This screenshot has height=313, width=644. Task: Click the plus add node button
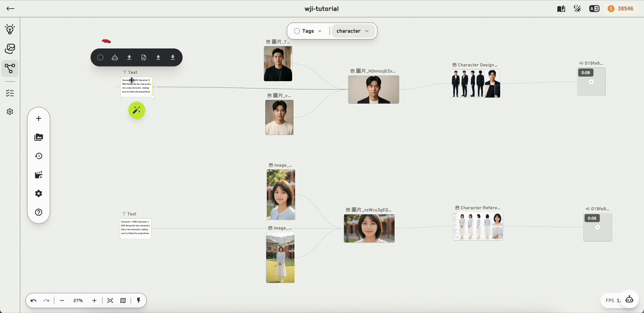coord(39,118)
